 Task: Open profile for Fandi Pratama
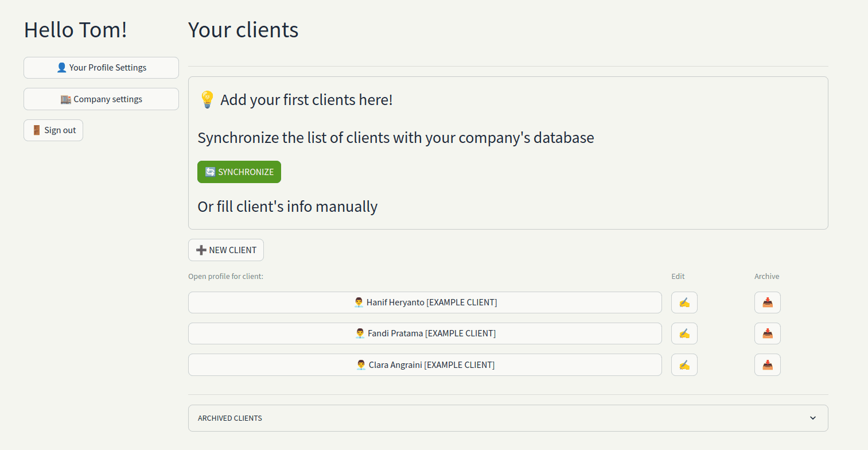click(425, 333)
